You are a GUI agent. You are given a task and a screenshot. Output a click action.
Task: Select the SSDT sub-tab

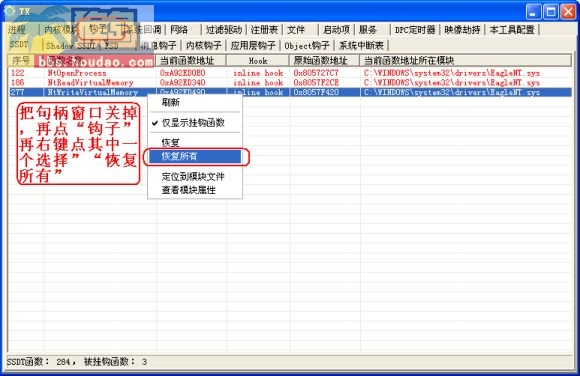tap(19, 45)
